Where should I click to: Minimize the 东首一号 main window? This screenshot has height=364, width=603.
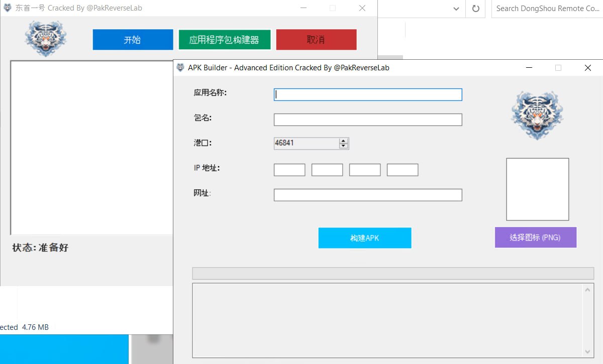point(304,8)
